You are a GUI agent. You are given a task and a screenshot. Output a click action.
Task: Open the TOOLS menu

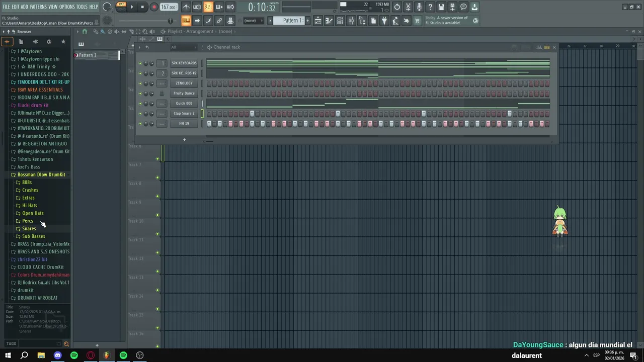pyautogui.click(x=82, y=7)
